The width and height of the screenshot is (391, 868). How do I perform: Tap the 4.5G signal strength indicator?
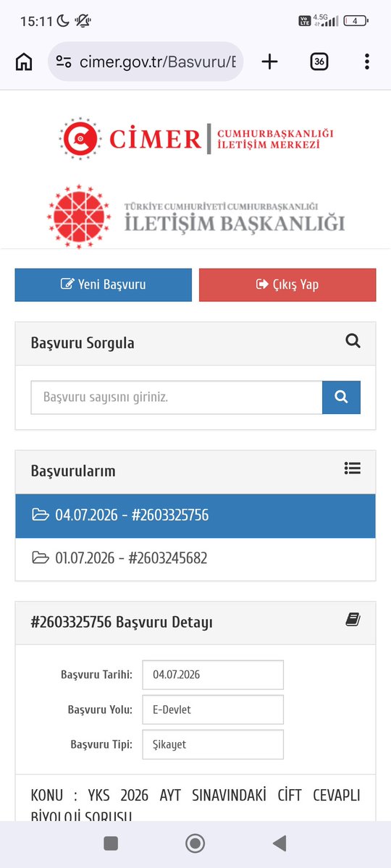(x=326, y=20)
